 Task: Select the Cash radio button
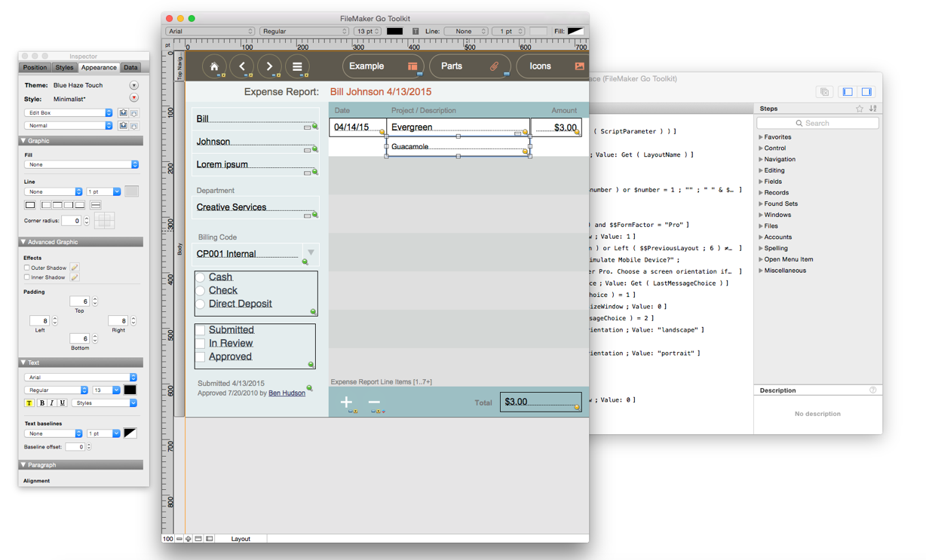pos(201,277)
